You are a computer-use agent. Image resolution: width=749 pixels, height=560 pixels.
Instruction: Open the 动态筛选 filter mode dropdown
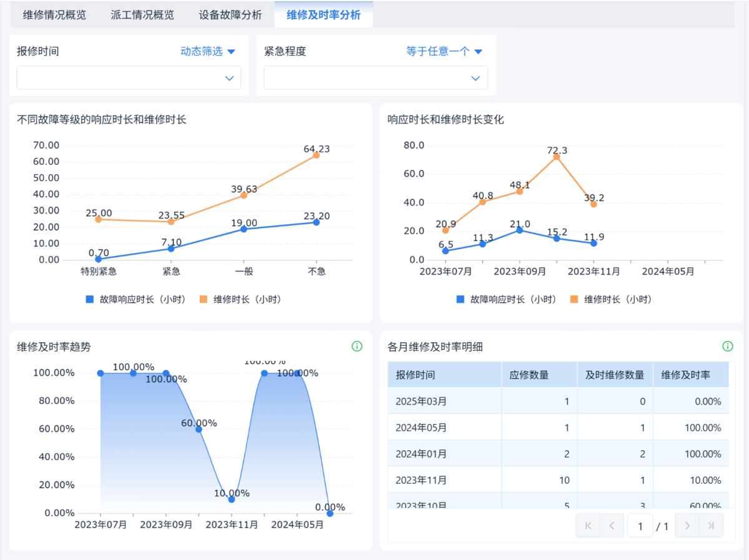(208, 52)
